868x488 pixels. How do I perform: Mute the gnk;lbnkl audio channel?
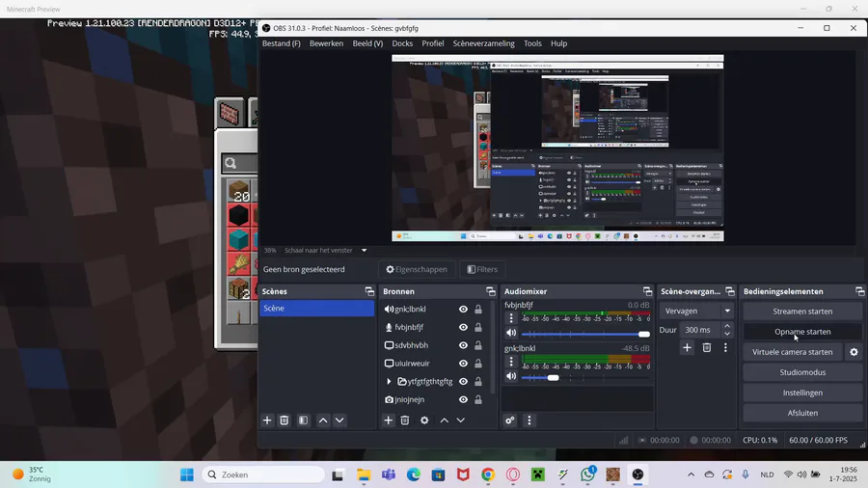pos(511,376)
